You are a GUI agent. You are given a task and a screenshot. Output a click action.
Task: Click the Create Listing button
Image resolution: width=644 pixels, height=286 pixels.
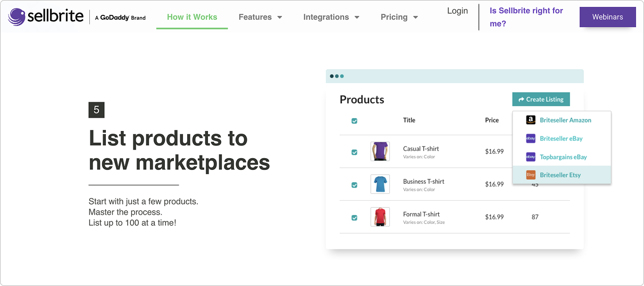(x=541, y=100)
